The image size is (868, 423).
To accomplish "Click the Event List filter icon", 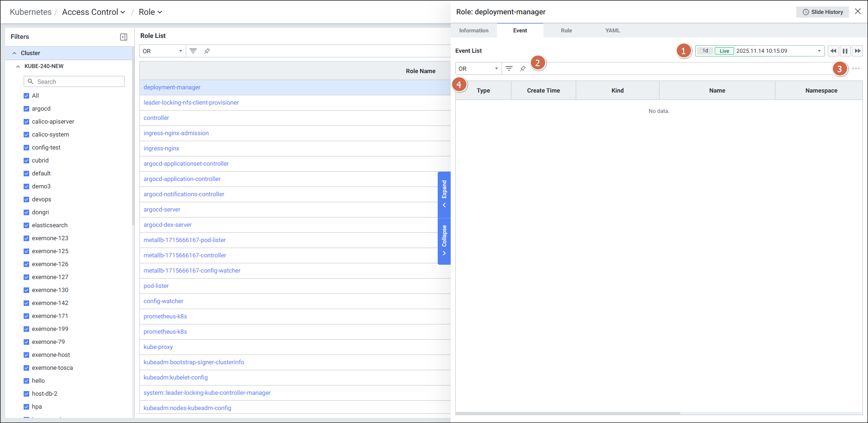I will (509, 68).
